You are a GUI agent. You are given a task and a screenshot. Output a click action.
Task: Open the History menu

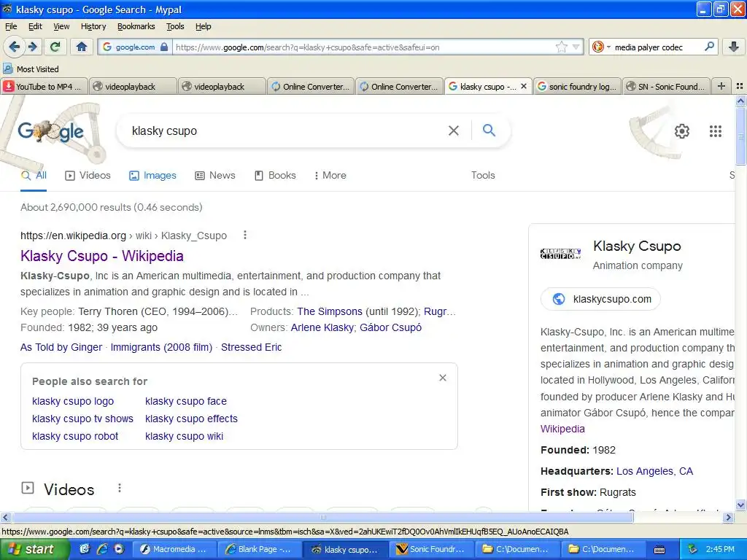(93, 26)
